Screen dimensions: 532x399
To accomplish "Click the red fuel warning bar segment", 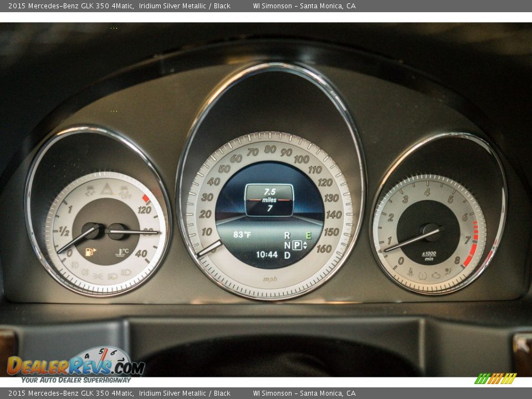I will pyautogui.click(x=145, y=198).
